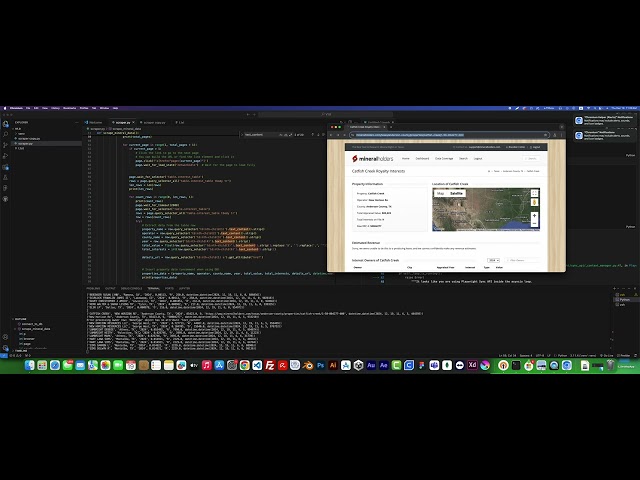640x480 pixels.
Task: Open the Explorer panel more actions menu
Action: [76, 122]
